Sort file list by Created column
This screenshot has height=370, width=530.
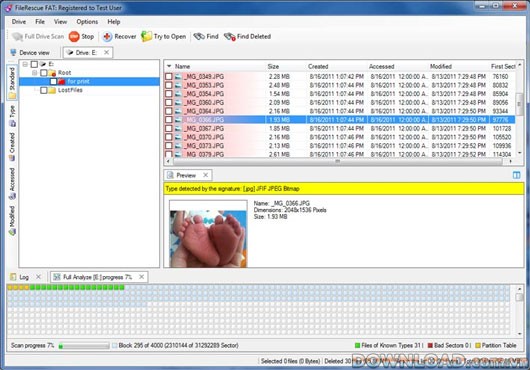[318, 67]
